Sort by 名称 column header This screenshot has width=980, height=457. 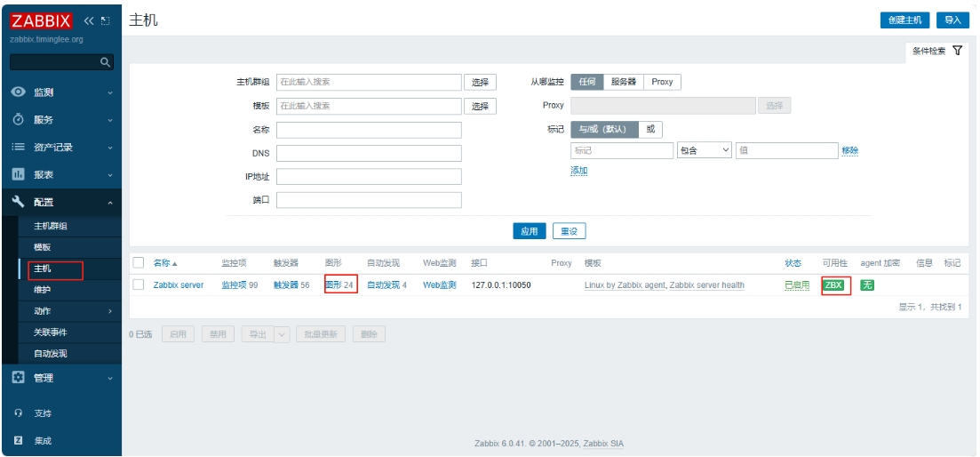[x=165, y=263]
